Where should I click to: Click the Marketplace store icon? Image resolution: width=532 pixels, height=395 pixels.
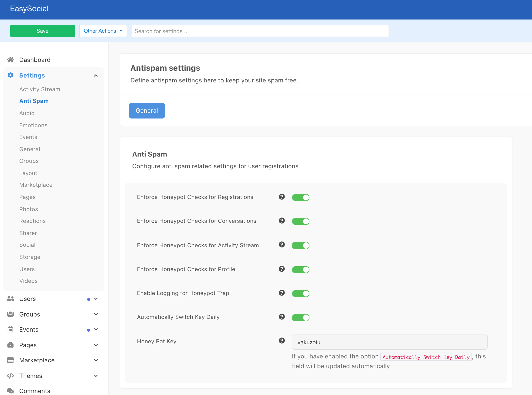(x=10, y=360)
